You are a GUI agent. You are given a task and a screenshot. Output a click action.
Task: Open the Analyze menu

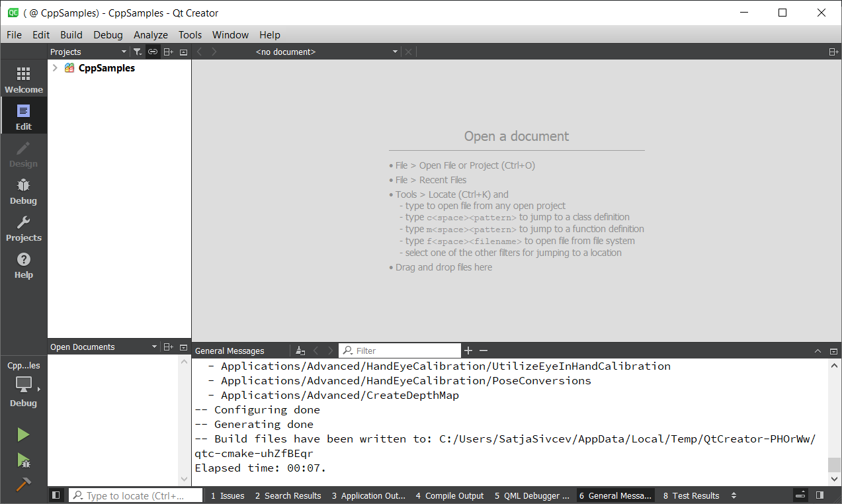tap(150, 35)
